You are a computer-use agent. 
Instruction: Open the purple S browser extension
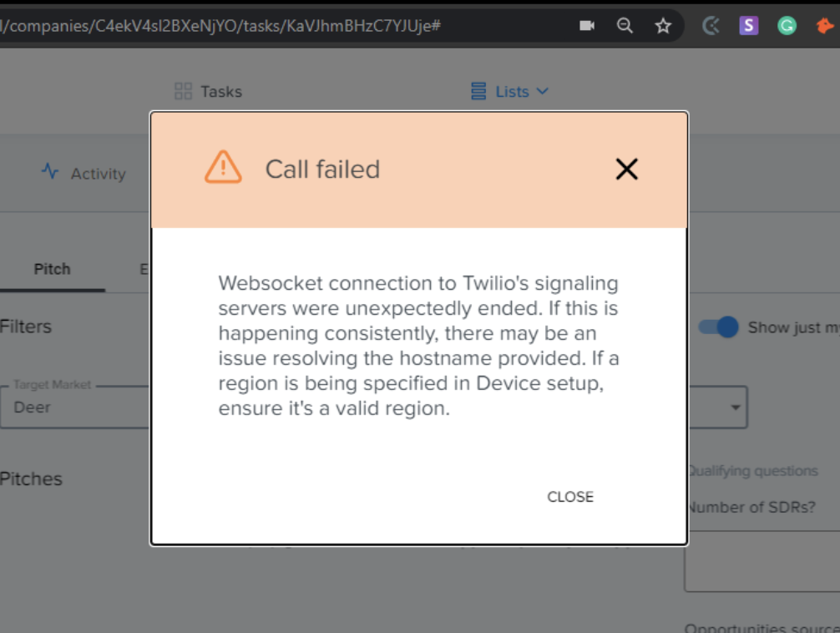click(x=748, y=25)
